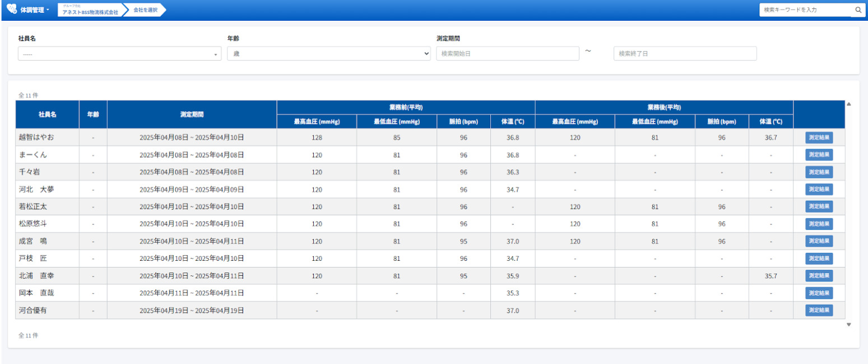Open 測定結果 for 千々岩

[x=819, y=172]
